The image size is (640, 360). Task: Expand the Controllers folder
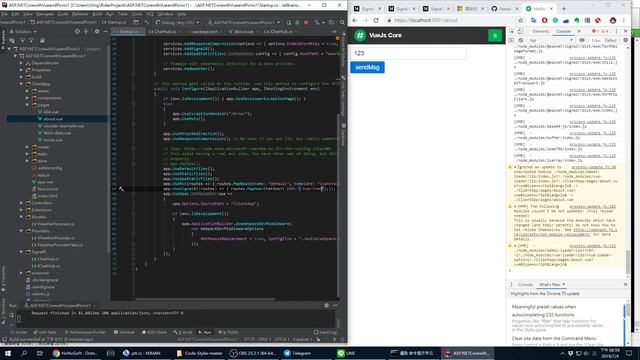[x=21, y=203]
